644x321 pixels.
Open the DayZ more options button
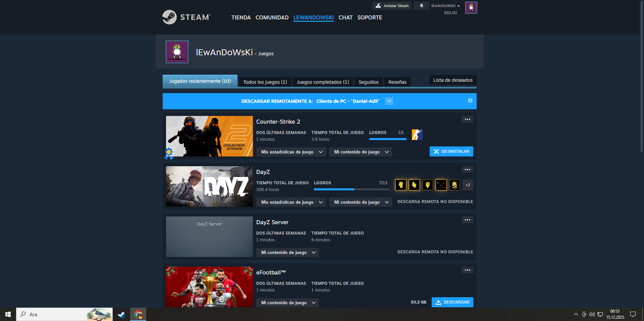click(467, 170)
